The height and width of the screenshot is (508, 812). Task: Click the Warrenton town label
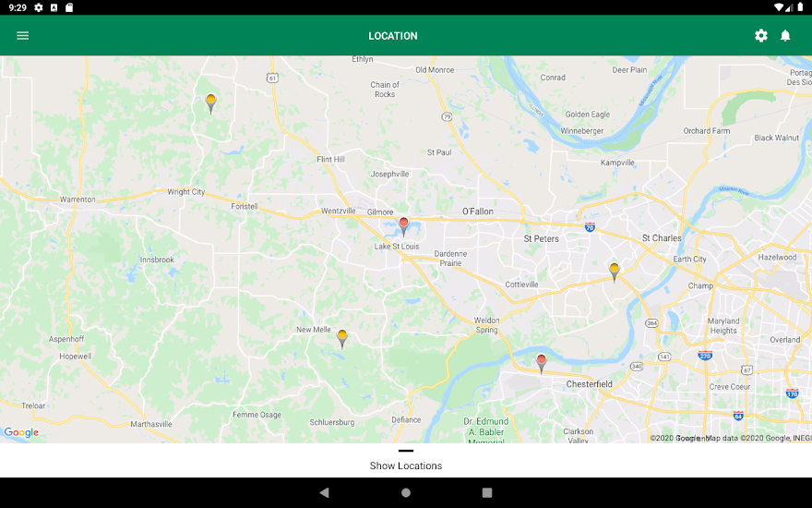[78, 199]
